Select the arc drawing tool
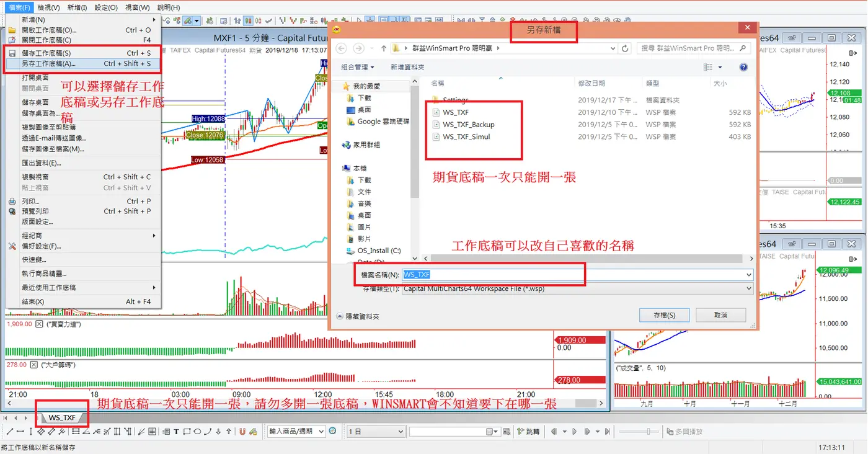The width and height of the screenshot is (868, 454). point(208,432)
